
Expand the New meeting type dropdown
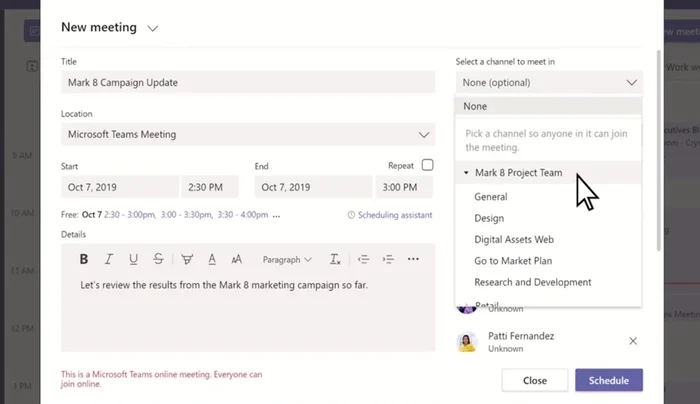tap(153, 28)
